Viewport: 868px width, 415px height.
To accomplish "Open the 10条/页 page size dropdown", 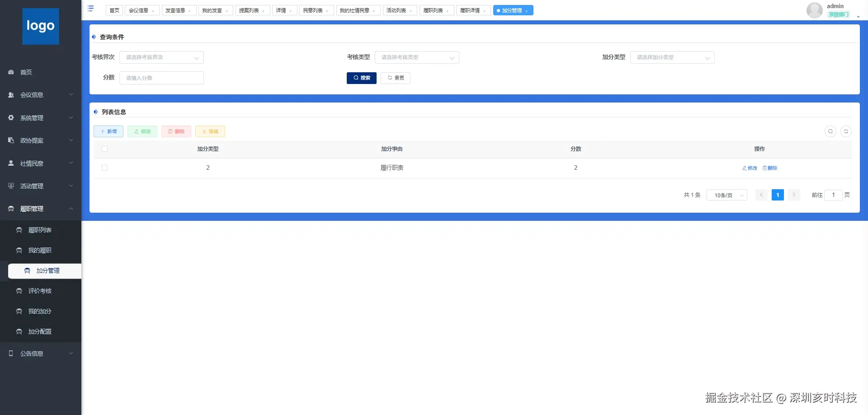I will coord(727,195).
